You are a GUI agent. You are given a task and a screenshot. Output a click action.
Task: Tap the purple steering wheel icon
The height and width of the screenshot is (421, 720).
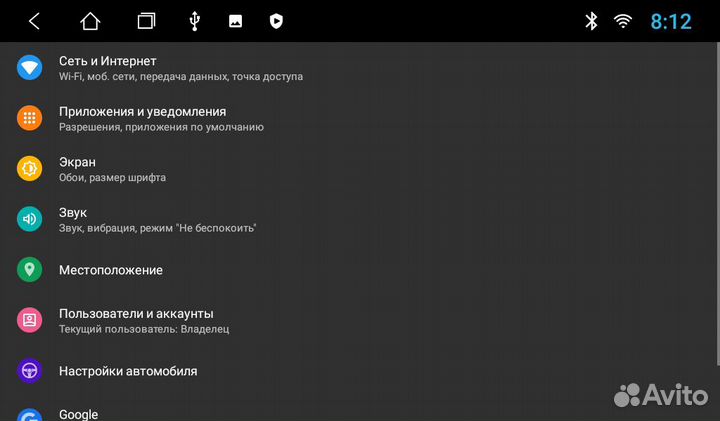(29, 371)
